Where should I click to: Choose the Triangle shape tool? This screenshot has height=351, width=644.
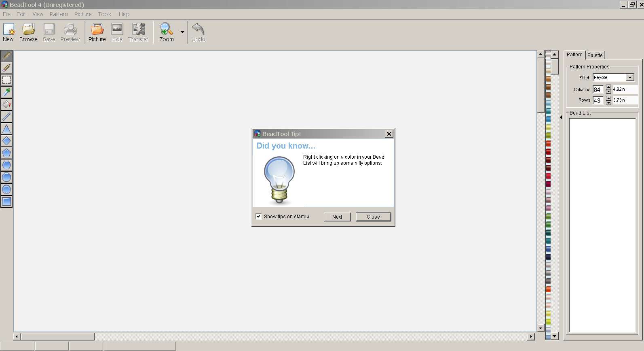tap(6, 129)
